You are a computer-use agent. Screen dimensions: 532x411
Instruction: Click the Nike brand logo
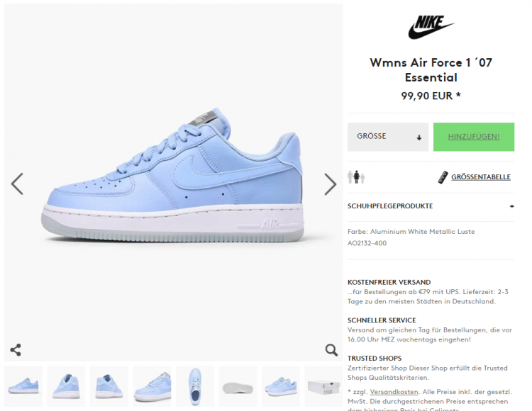431,27
